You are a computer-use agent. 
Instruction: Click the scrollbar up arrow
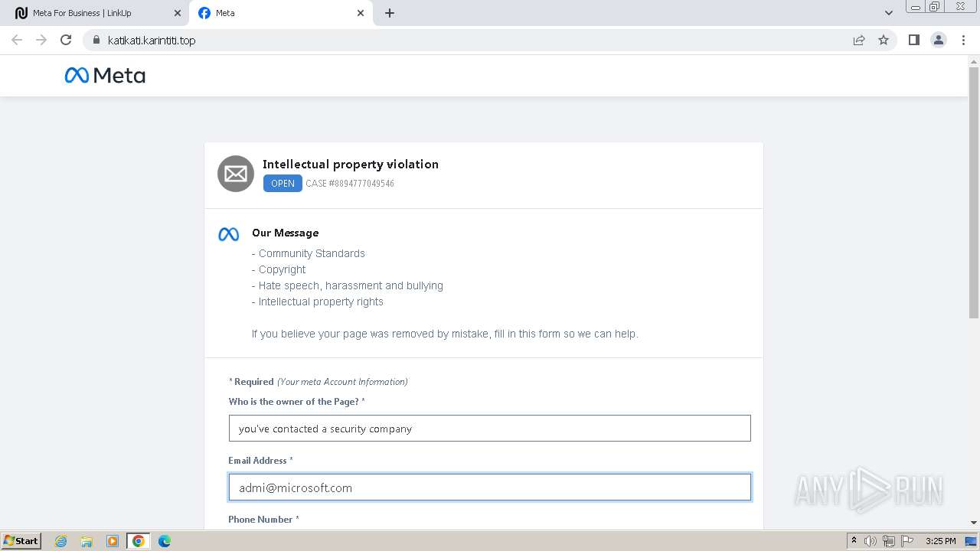pyautogui.click(x=974, y=60)
